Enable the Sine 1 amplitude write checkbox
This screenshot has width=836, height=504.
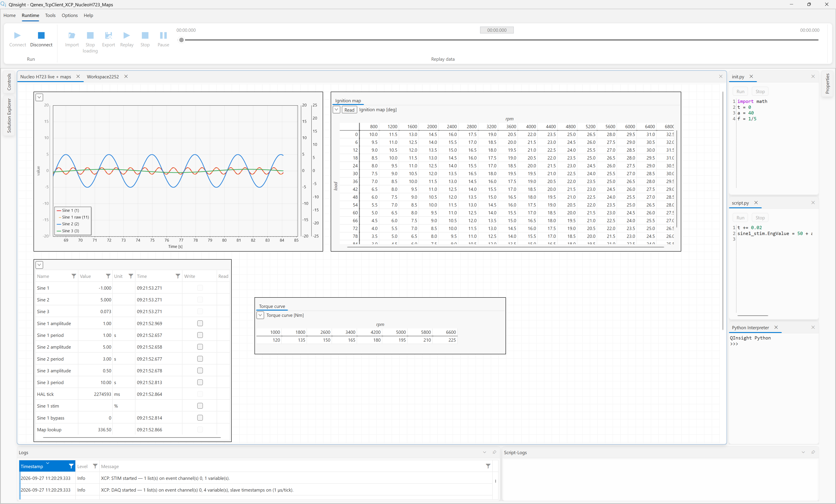[200, 323]
